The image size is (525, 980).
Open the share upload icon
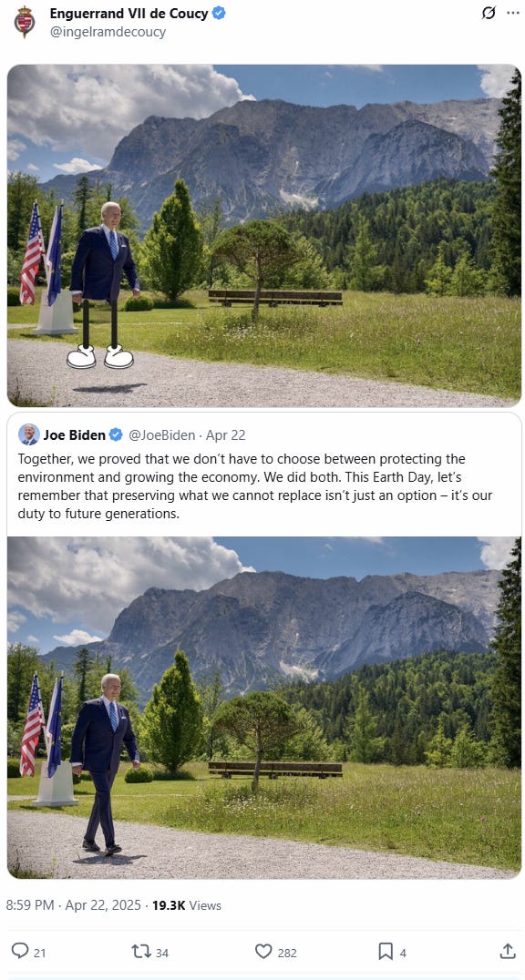point(508,951)
